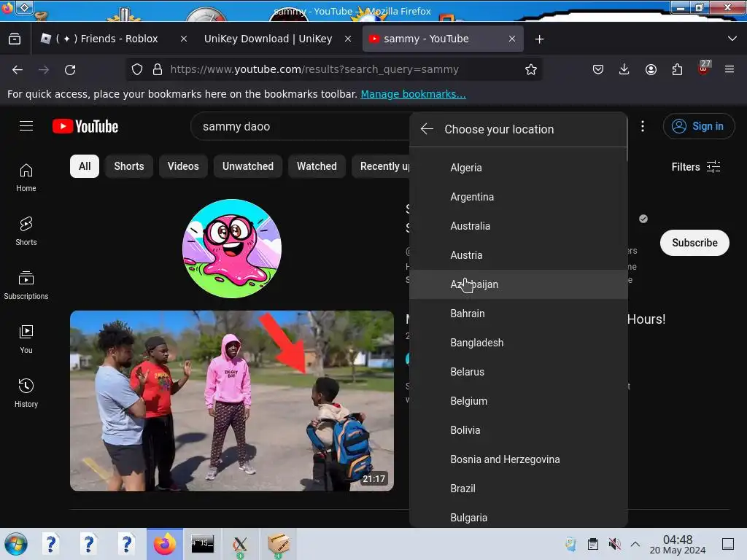Image resolution: width=747 pixels, height=560 pixels.
Task: Open the Extensions puzzle icon
Action: point(677,69)
